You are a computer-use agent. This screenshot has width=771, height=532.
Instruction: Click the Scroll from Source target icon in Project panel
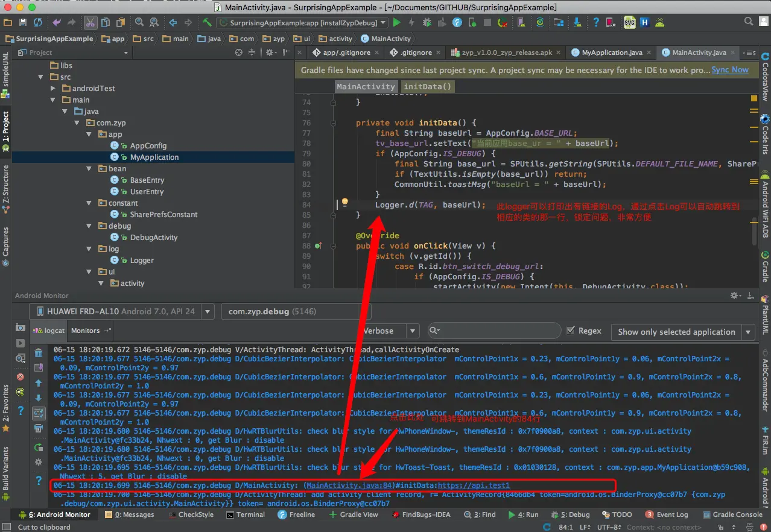click(x=239, y=52)
